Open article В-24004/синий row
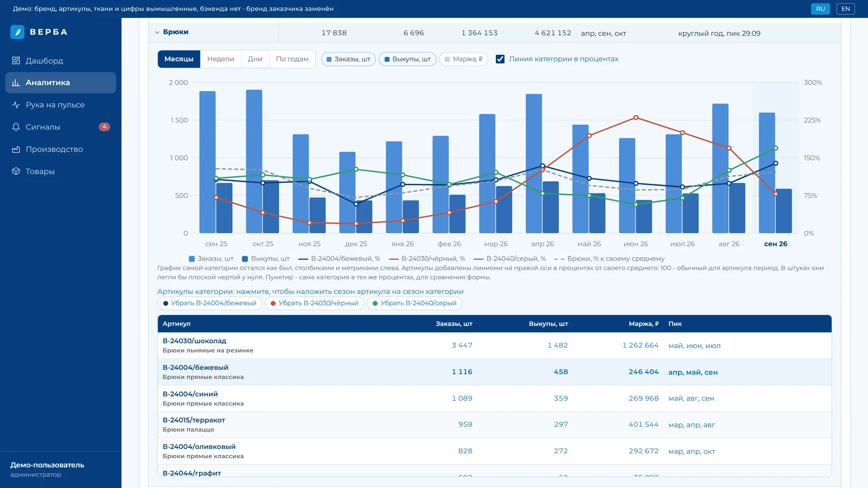 pos(494,399)
